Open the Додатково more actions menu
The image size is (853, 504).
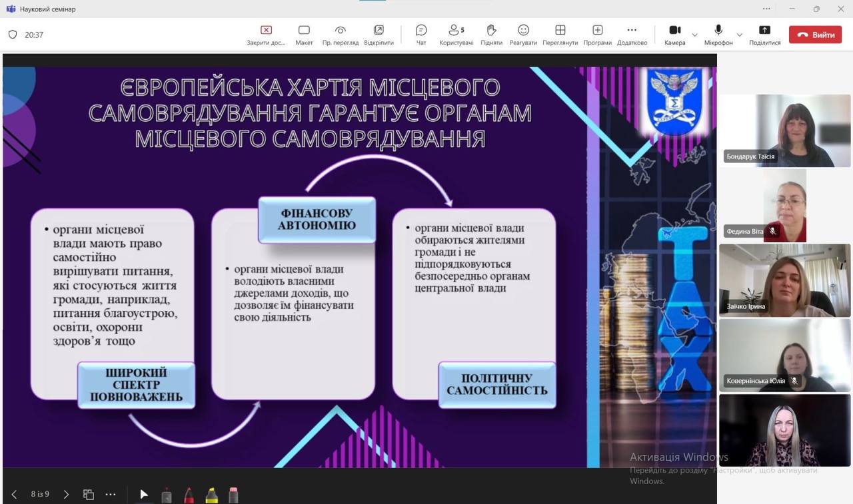tap(632, 35)
